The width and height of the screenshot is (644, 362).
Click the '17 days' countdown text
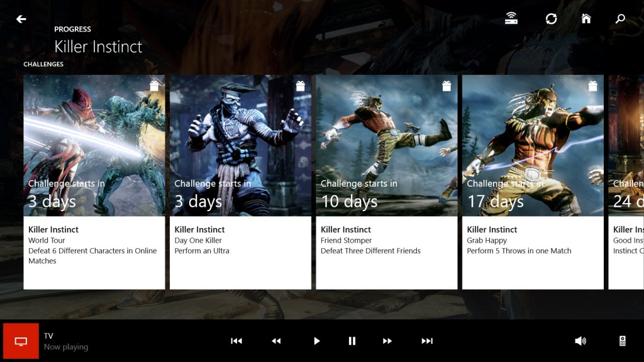496,202
